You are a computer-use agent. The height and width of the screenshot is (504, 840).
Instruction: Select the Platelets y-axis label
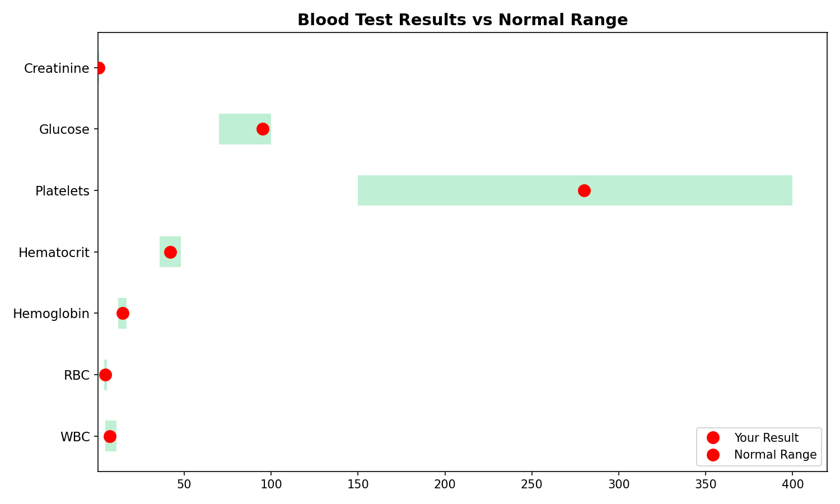62,191
